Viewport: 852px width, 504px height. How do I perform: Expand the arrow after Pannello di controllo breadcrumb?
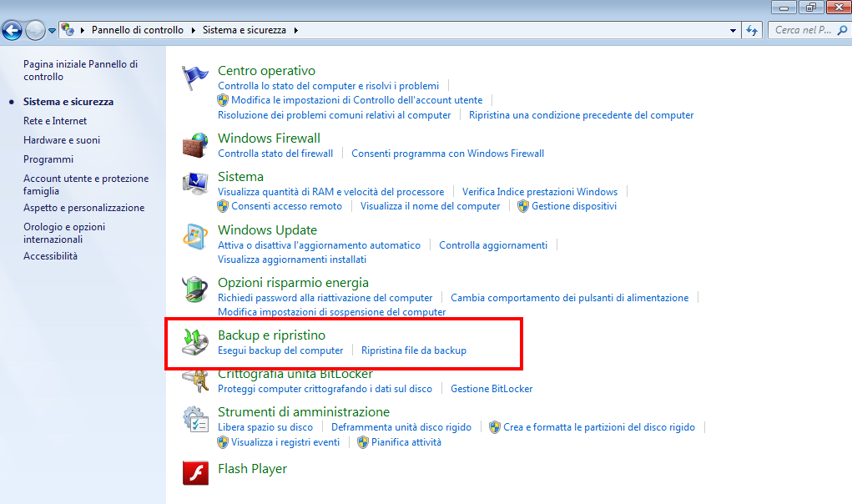pyautogui.click(x=193, y=30)
